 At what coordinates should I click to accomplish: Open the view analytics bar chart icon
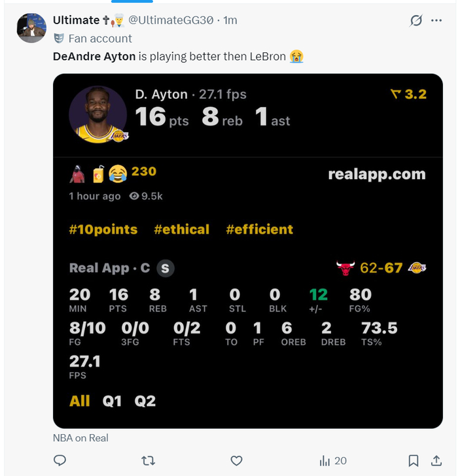pyautogui.click(x=325, y=461)
